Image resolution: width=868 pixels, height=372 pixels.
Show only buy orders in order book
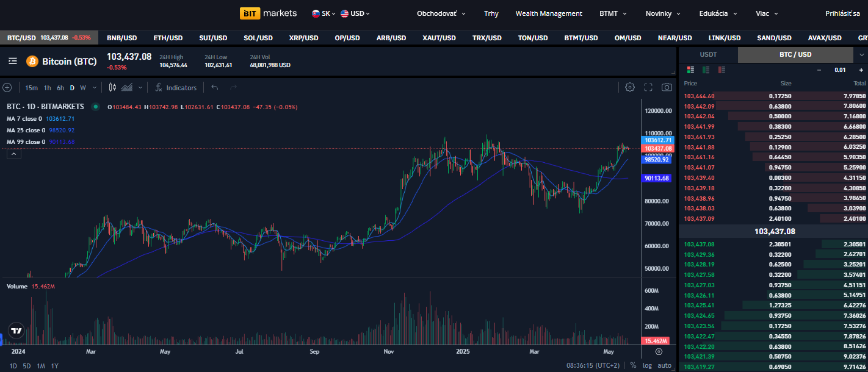point(706,70)
